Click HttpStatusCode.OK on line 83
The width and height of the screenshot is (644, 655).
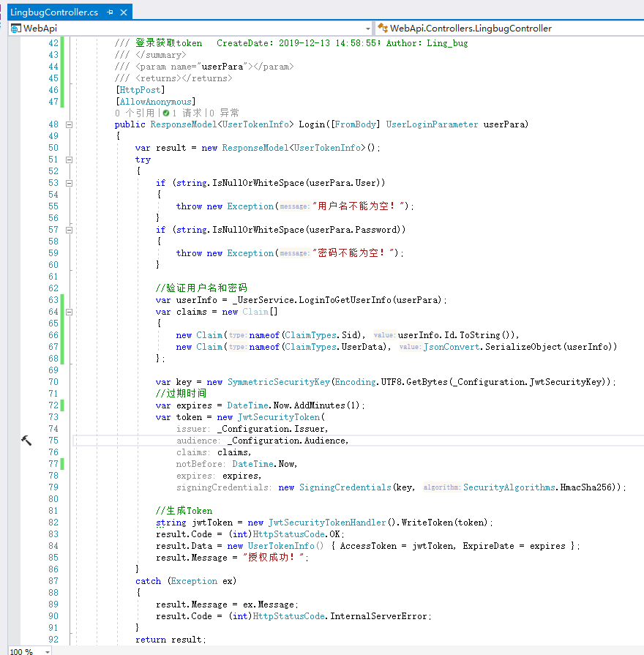click(296, 534)
